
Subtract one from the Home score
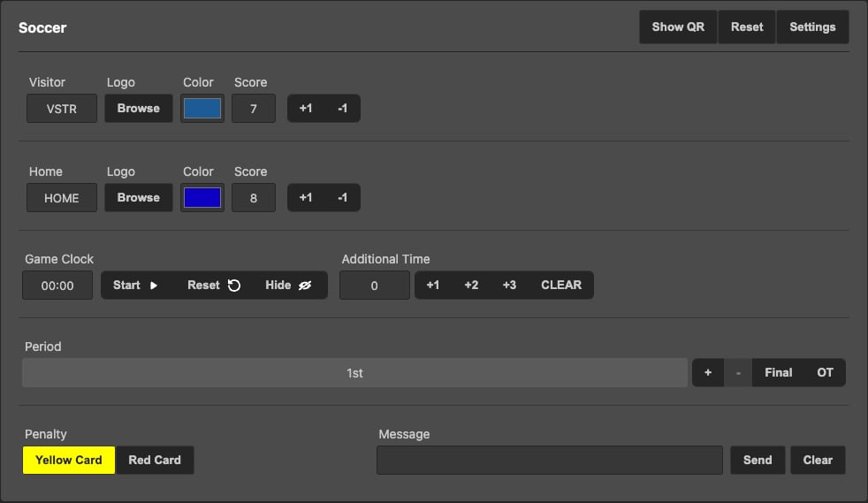[x=342, y=197]
